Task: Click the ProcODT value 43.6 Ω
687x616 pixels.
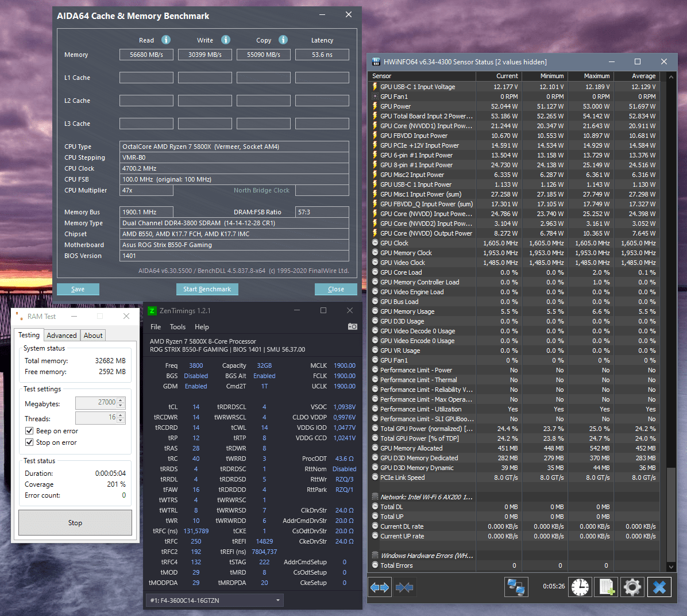Action: pyautogui.click(x=345, y=459)
